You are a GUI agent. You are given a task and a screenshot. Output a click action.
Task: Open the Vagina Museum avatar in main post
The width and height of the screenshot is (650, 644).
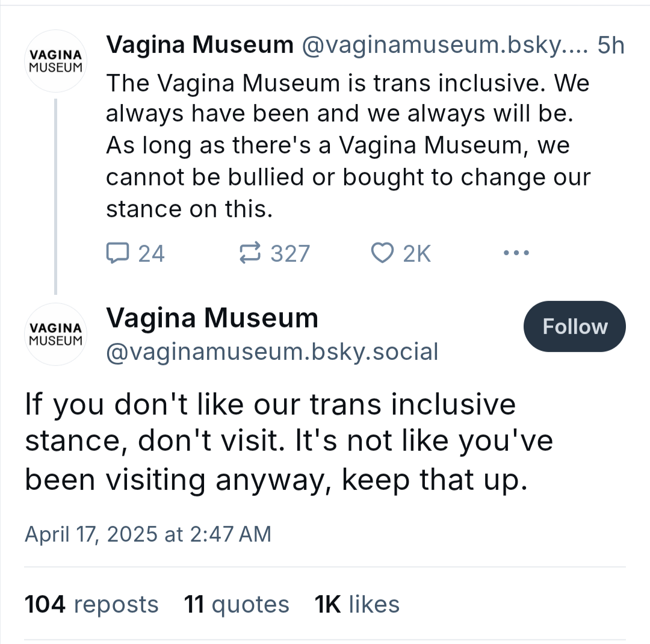coord(55,334)
